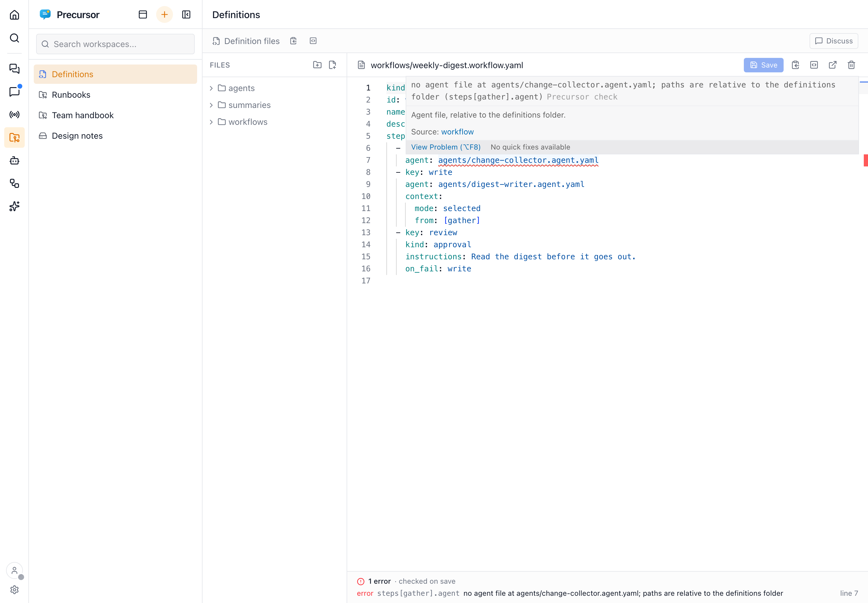The image size is (868, 603).
Task: Open the robot agents icon in the left rail
Action: 14,161
